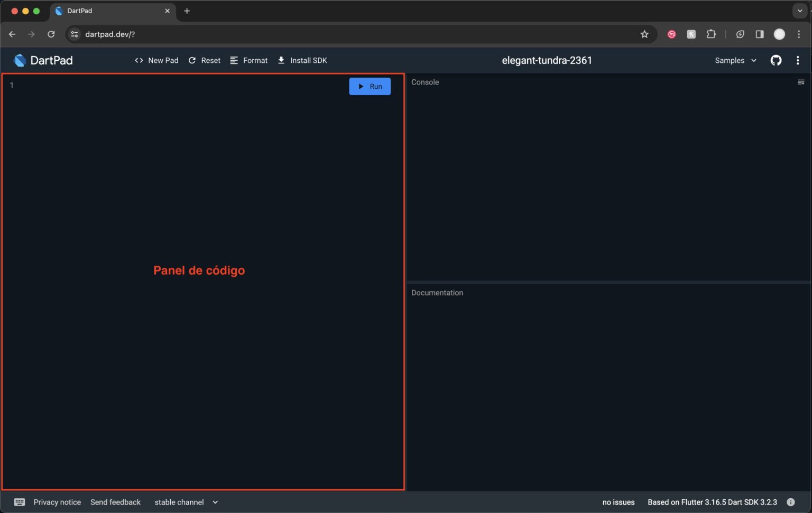The image size is (812, 513).
Task: Open the Privacy notice link
Action: [57, 502]
